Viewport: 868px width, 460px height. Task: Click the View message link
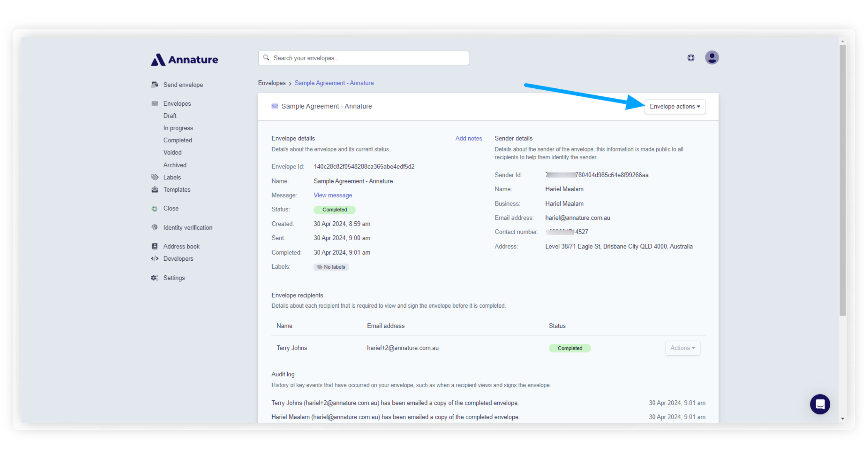[332, 195]
